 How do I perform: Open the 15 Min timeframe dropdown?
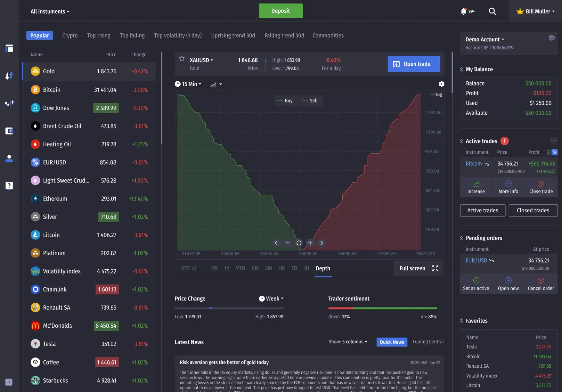point(189,84)
